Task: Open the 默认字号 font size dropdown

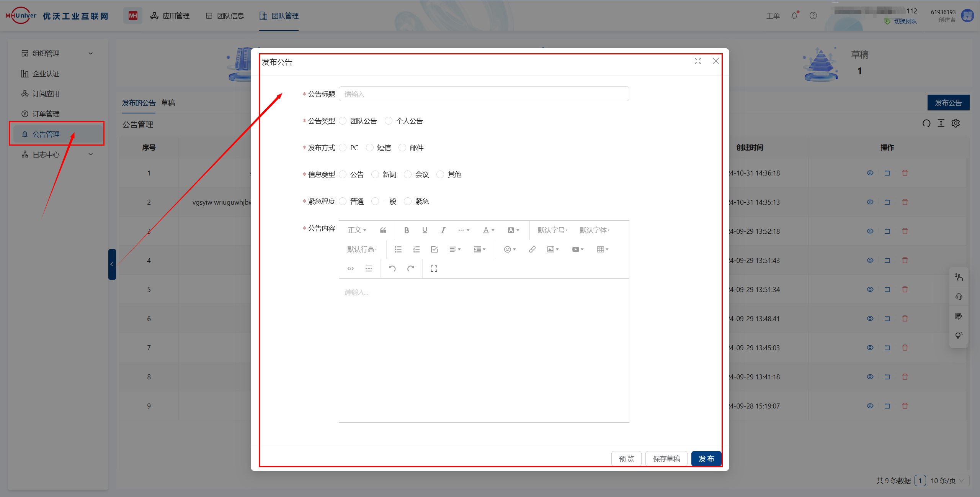Action: (x=552, y=230)
